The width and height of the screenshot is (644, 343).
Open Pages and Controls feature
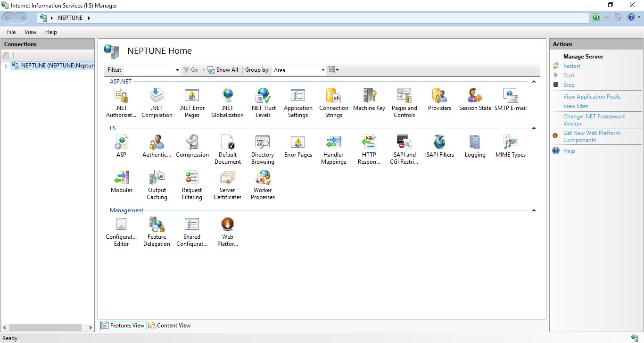(405, 103)
